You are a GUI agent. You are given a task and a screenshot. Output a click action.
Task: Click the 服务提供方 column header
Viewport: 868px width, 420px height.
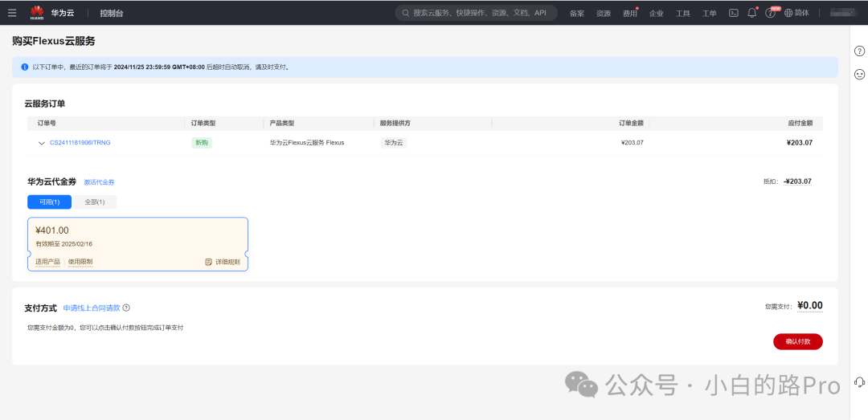(x=395, y=124)
